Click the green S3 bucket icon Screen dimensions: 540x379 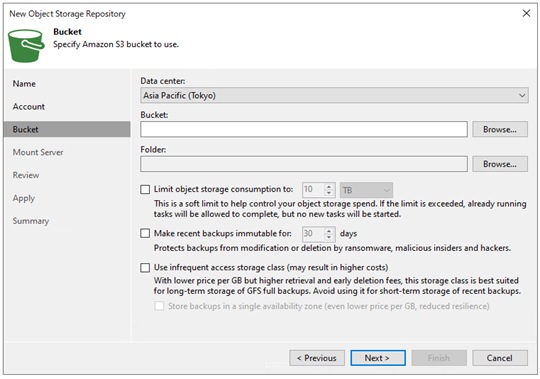26,46
